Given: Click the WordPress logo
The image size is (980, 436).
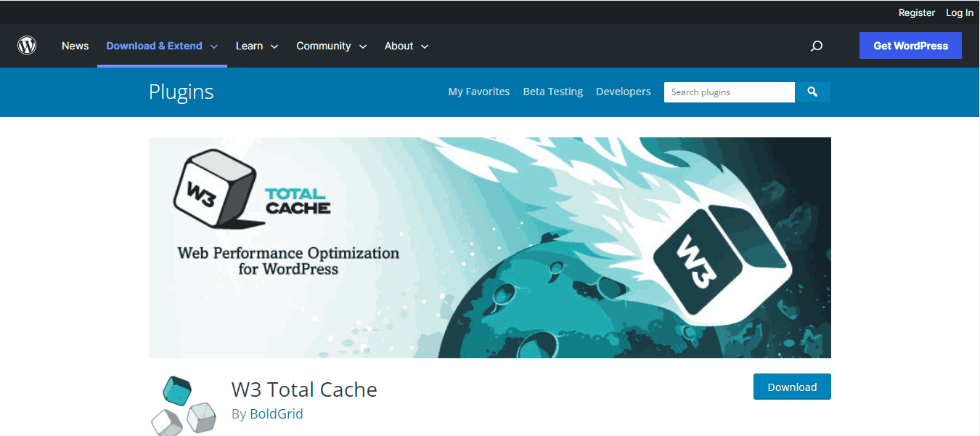Looking at the screenshot, I should pos(27,45).
